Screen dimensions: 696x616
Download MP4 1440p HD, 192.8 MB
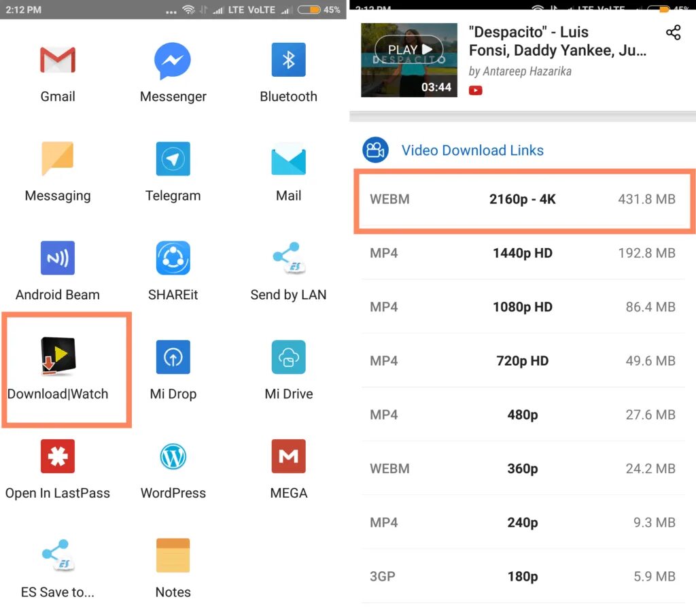tap(523, 253)
